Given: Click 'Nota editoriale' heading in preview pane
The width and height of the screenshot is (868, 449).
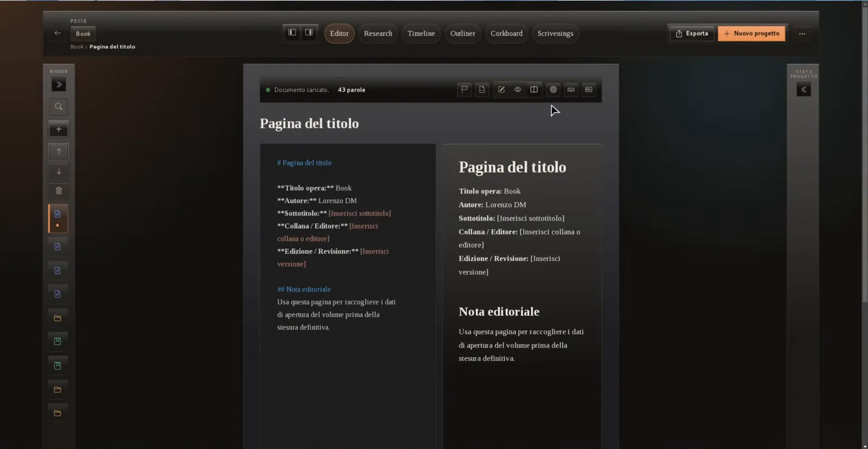Looking at the screenshot, I should coord(499,311).
